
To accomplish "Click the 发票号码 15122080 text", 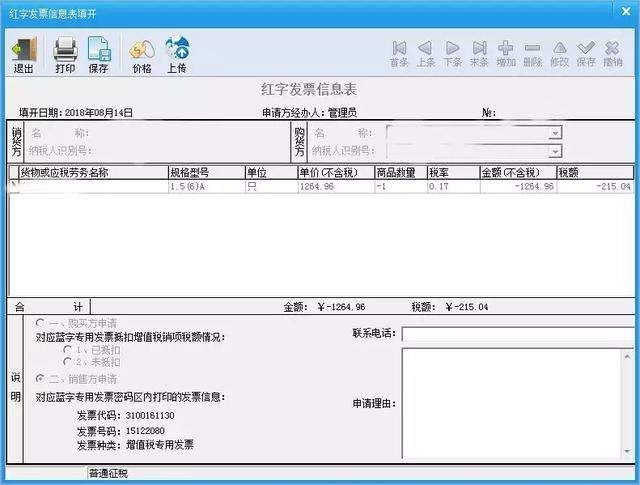I will pos(121,431).
